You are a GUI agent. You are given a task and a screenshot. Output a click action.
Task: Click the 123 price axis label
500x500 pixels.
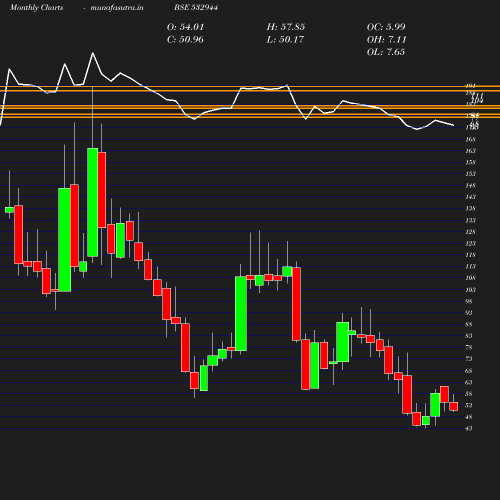tap(470, 243)
